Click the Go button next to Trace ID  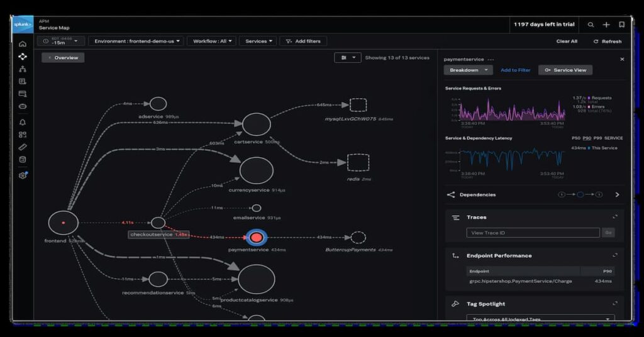[x=608, y=233]
